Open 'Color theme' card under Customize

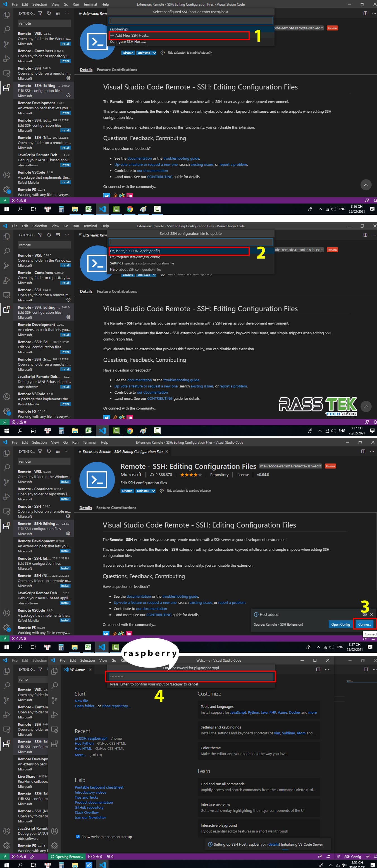259,750
